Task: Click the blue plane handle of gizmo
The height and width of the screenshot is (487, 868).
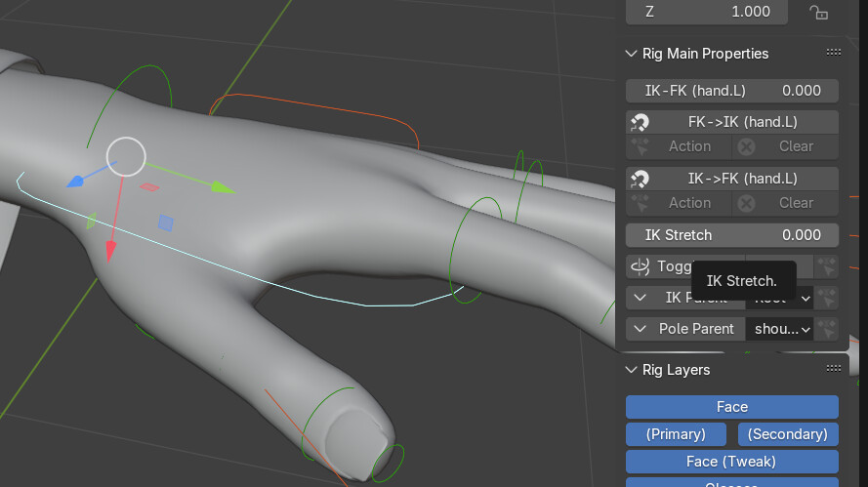Action: coord(166,223)
